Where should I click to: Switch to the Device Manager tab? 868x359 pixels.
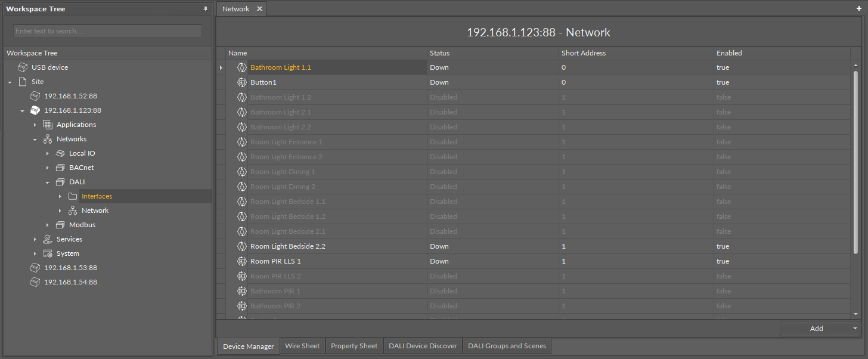pyautogui.click(x=248, y=346)
